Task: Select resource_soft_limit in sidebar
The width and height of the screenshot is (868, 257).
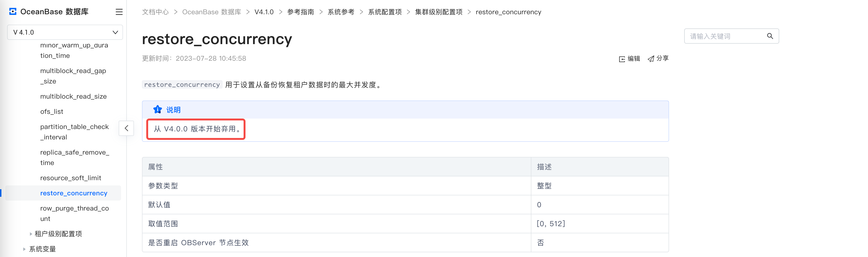Action: click(x=71, y=178)
